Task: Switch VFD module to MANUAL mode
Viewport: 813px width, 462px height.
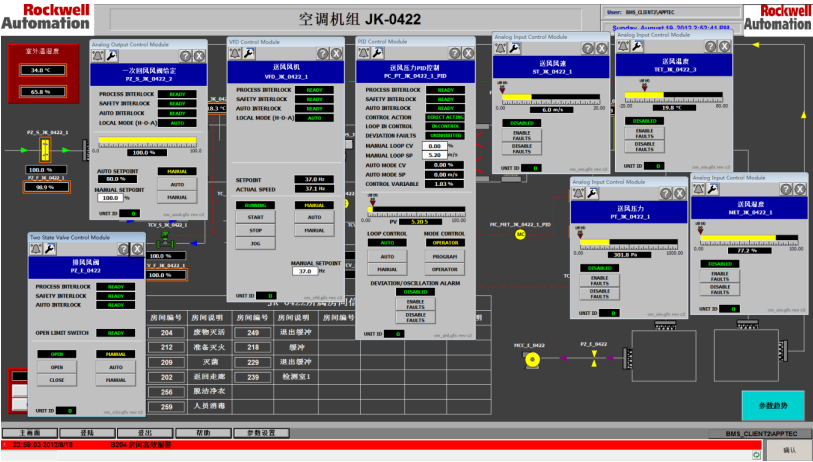Action: 314,229
